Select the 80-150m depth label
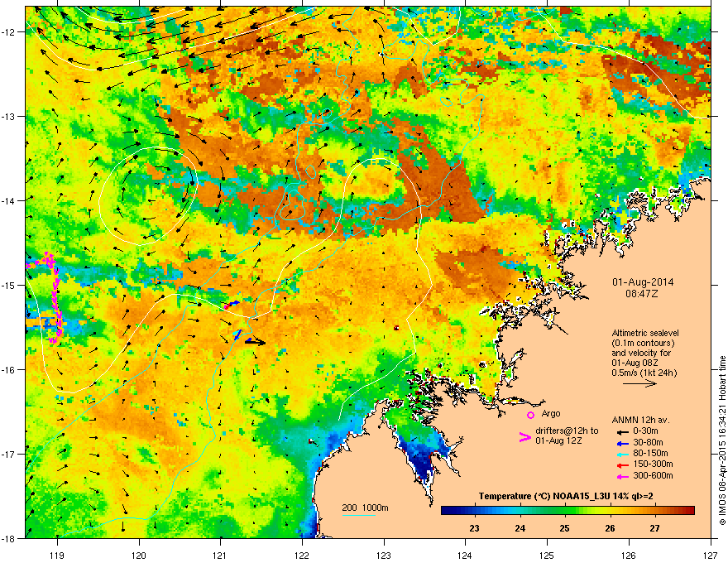728x563 pixels. tap(650, 453)
